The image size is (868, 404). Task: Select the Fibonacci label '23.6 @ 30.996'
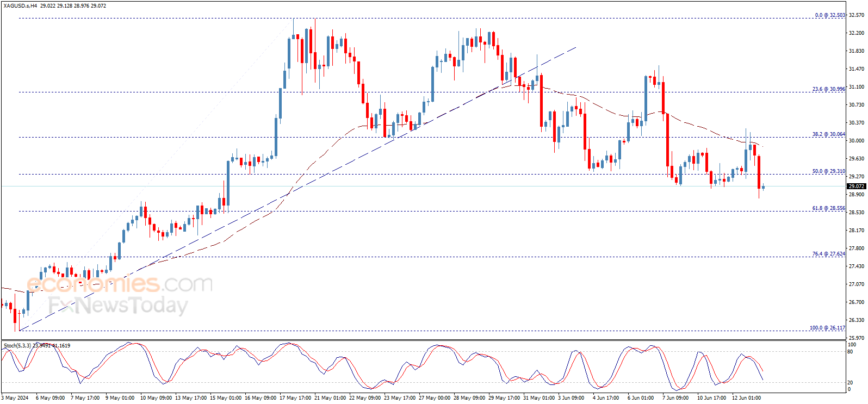click(x=829, y=89)
